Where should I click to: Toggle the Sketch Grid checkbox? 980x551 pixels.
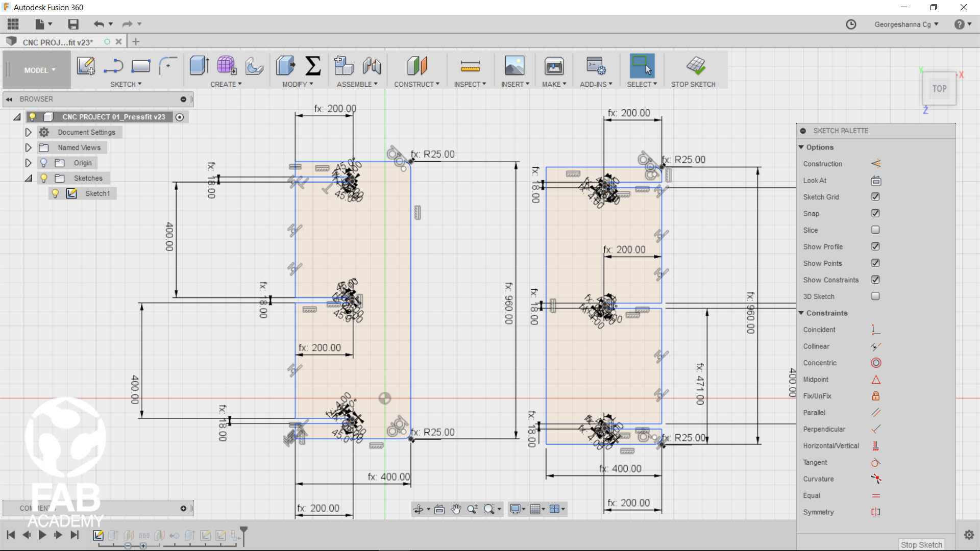875,196
